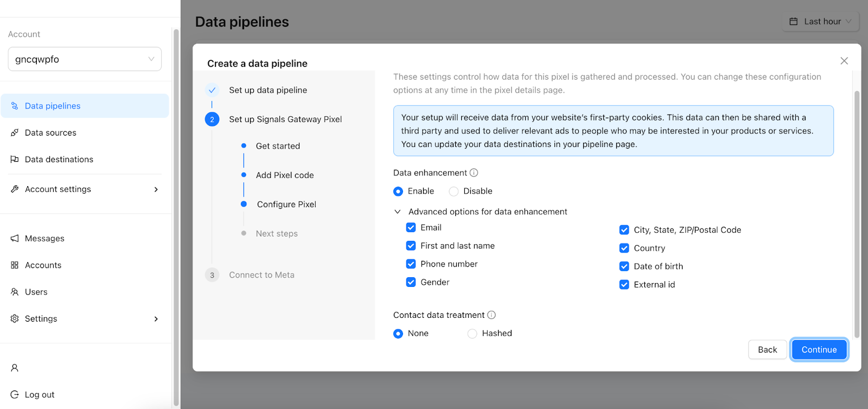Click the Log out icon
This screenshot has height=409, width=868.
pos(15,394)
